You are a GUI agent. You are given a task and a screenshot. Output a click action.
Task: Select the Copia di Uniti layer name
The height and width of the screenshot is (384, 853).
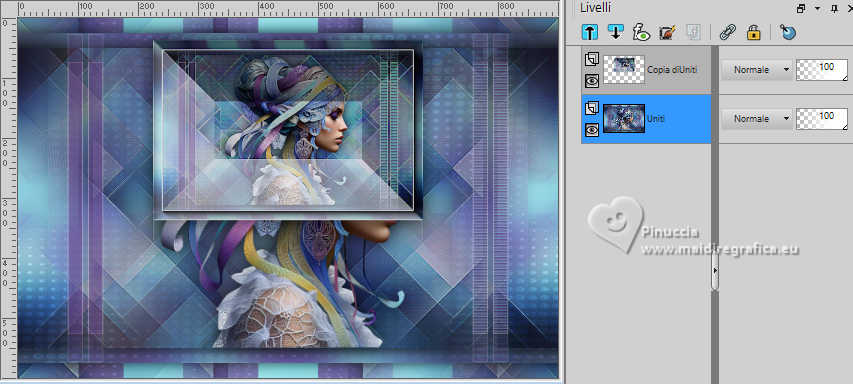pos(672,70)
